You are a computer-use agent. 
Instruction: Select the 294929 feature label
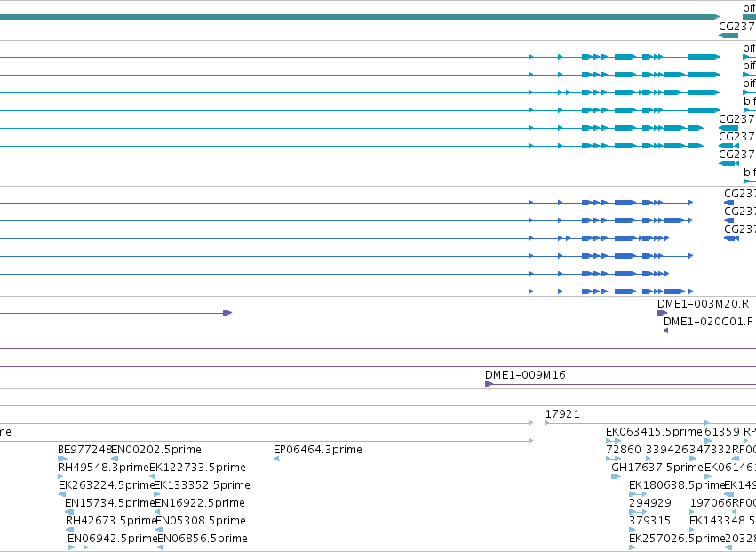tap(650, 503)
